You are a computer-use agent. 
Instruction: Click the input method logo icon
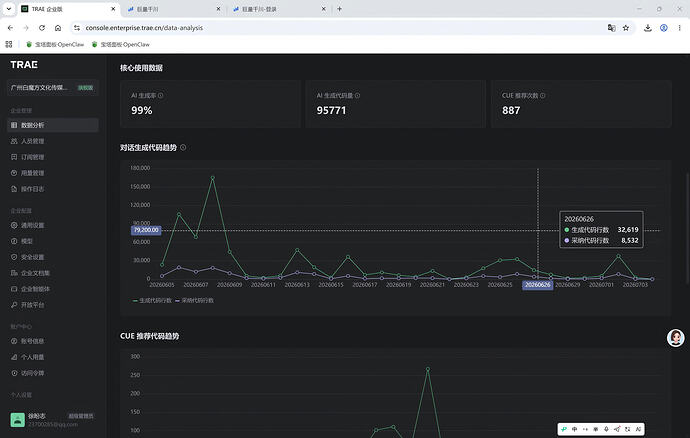coord(564,429)
